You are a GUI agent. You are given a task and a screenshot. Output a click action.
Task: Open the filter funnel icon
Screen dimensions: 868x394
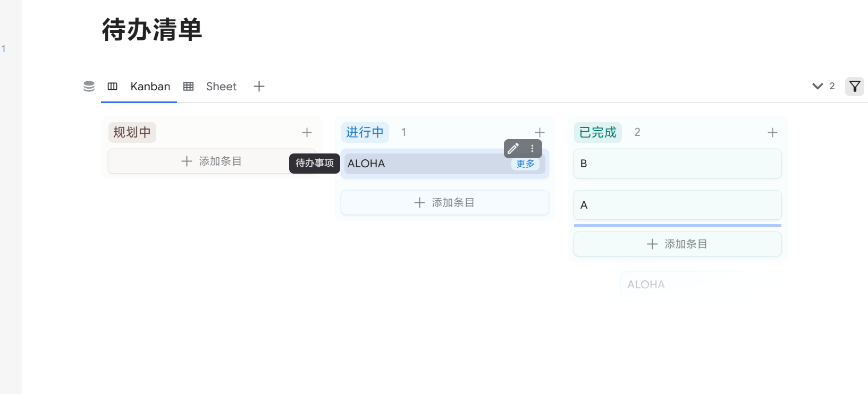pyautogui.click(x=855, y=87)
